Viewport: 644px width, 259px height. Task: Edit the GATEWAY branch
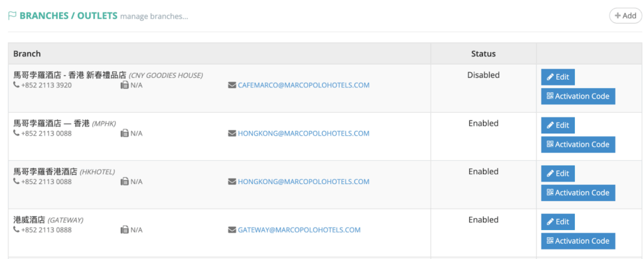point(558,222)
